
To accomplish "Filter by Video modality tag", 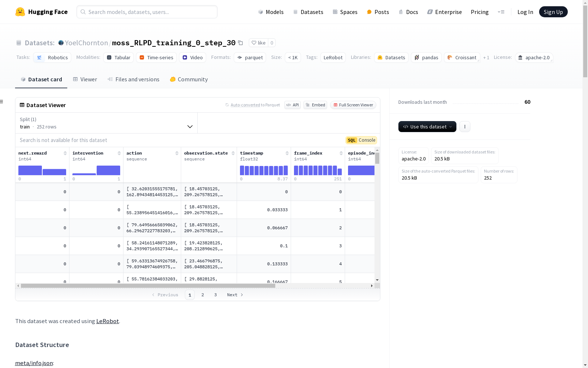I will pos(193,57).
